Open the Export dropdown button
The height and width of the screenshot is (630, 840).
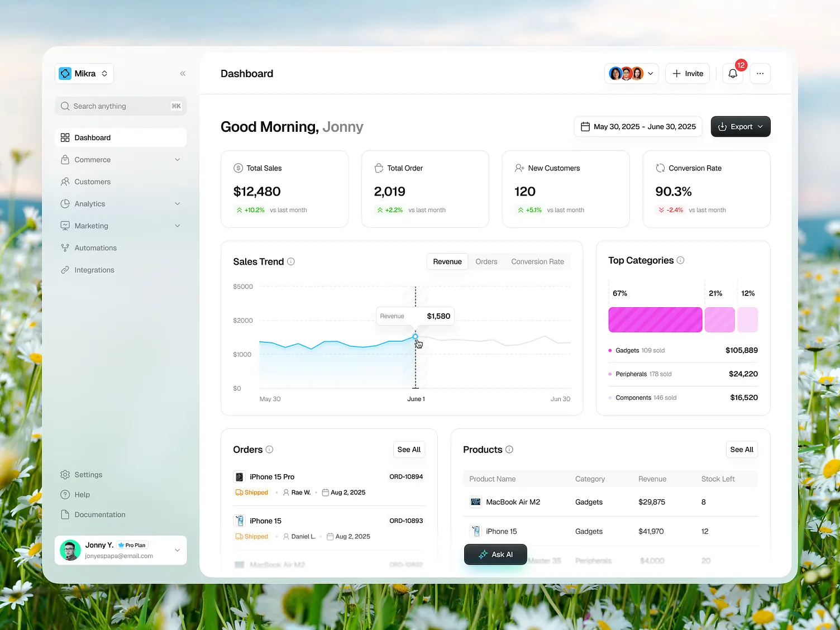pos(740,127)
